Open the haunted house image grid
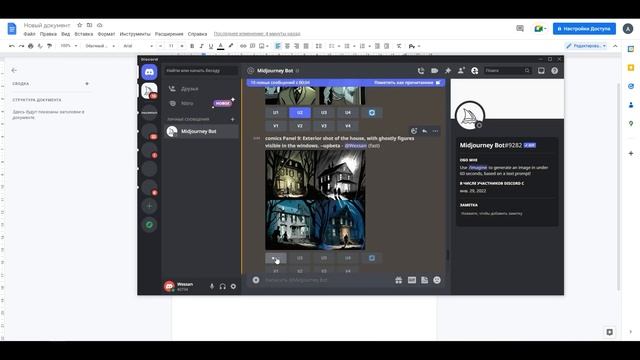This screenshot has width=640, height=360. tap(315, 200)
